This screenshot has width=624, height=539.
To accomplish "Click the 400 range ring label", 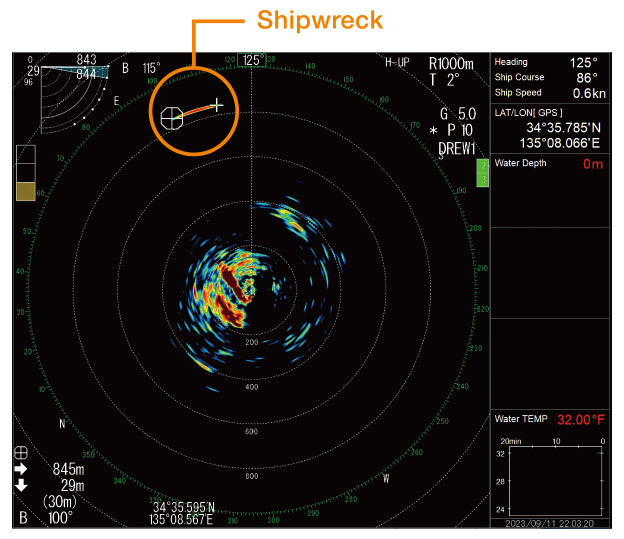I will click(x=252, y=387).
